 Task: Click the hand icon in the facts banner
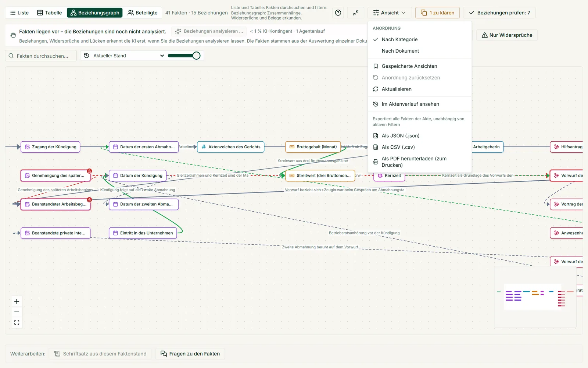pos(13,35)
